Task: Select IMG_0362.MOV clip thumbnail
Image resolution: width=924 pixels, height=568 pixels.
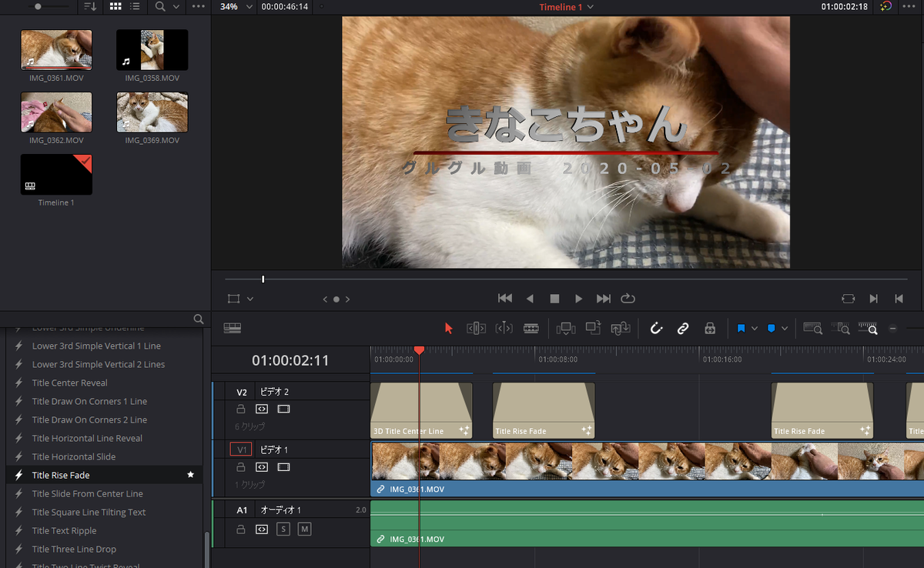Action: pyautogui.click(x=56, y=112)
